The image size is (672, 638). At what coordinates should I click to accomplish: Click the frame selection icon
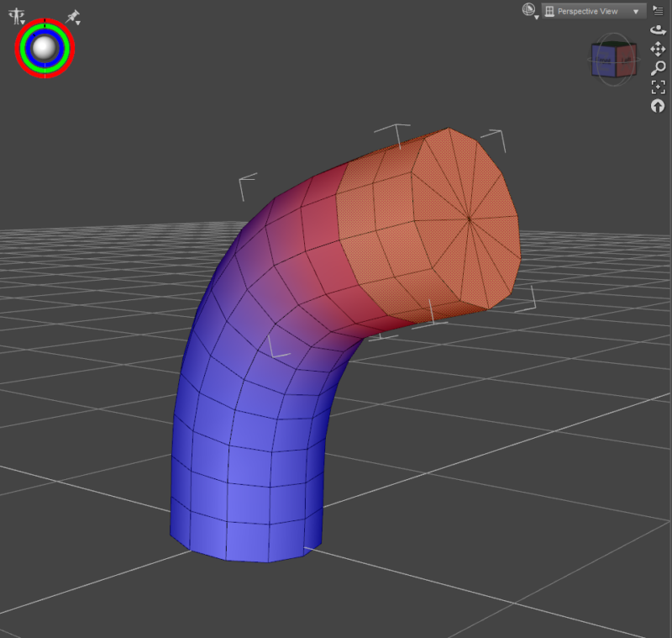(x=659, y=87)
